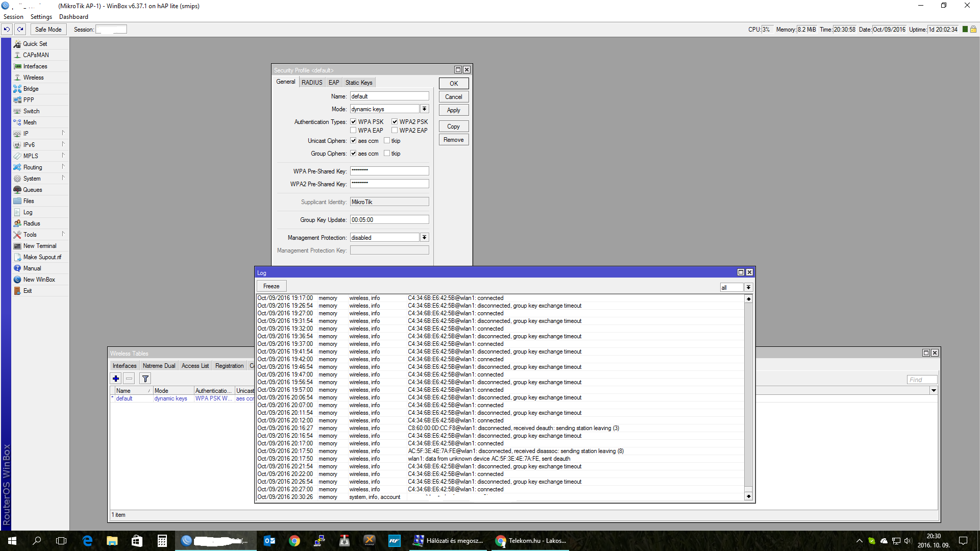Open Mode dropdown in Security Profile
980x551 pixels.
[x=424, y=109]
